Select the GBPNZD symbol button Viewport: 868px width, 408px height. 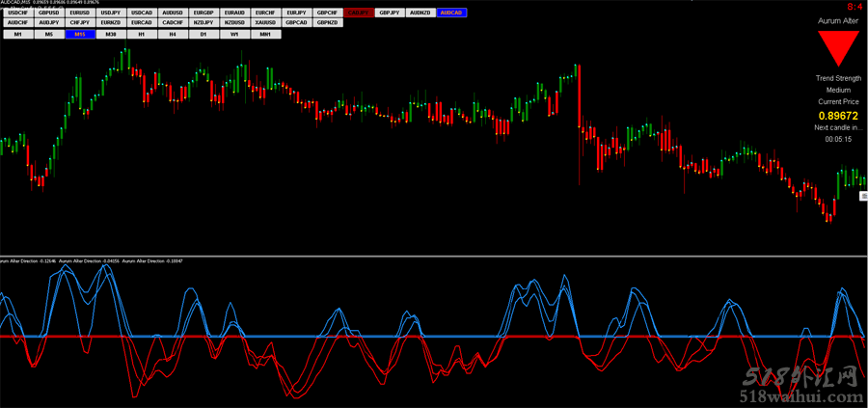327,22
